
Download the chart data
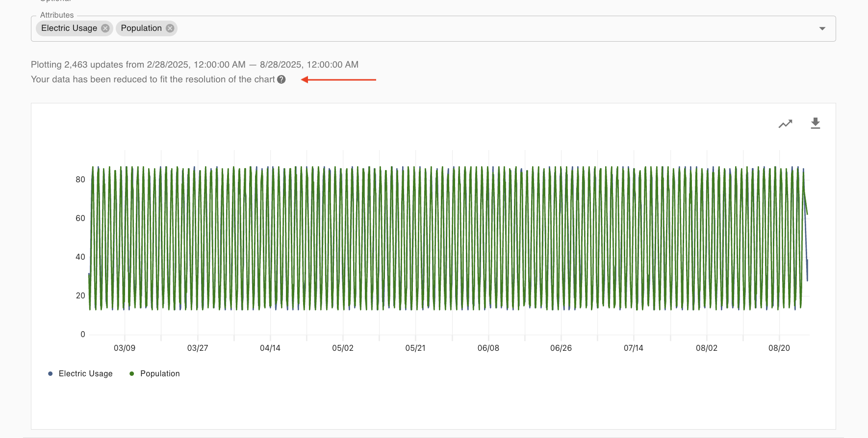(x=815, y=123)
